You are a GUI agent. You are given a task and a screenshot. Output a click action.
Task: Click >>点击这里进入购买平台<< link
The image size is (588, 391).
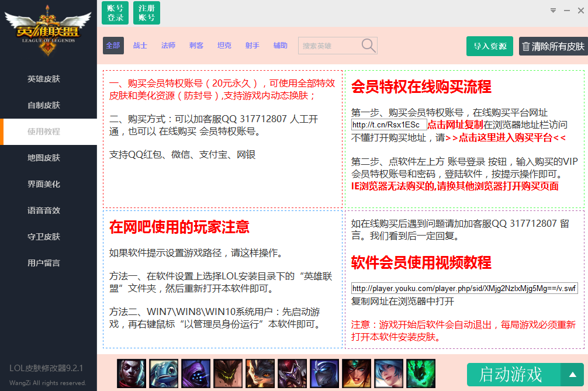point(506,137)
